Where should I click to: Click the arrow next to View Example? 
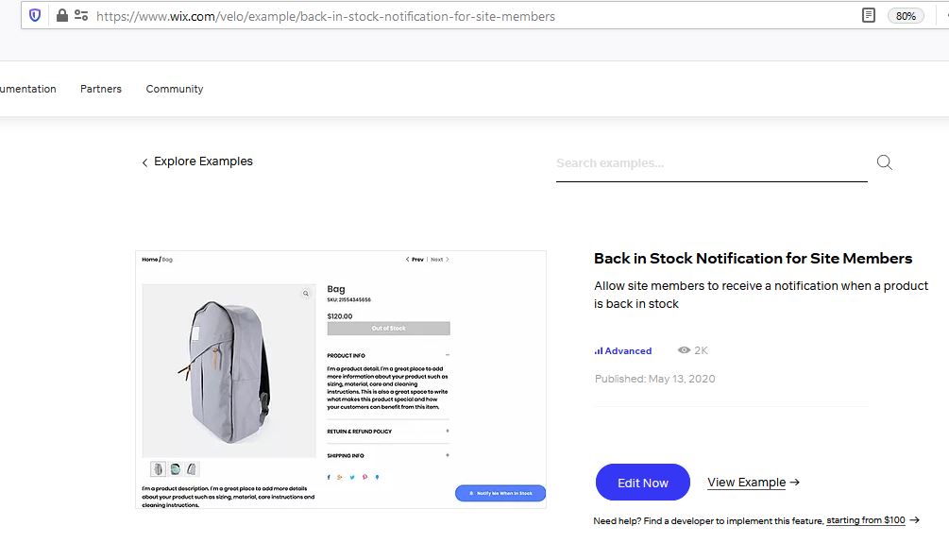coord(795,482)
